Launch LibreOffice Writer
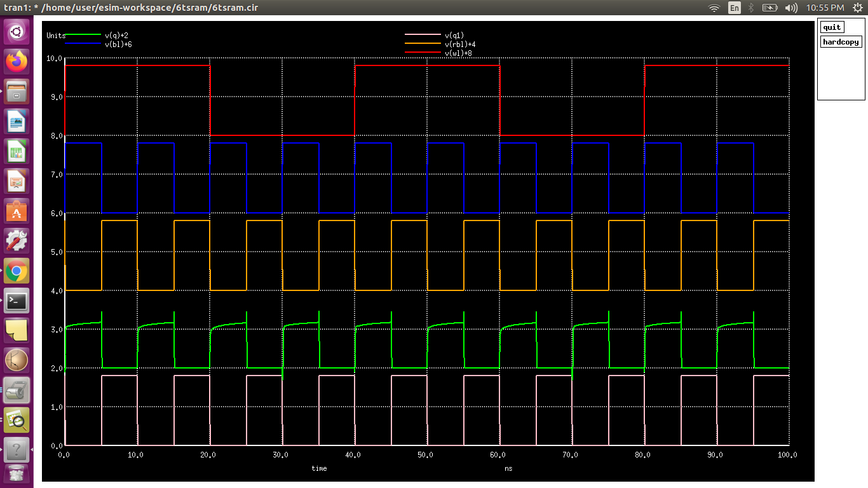Viewport: 868px width, 488px height. tap(16, 121)
